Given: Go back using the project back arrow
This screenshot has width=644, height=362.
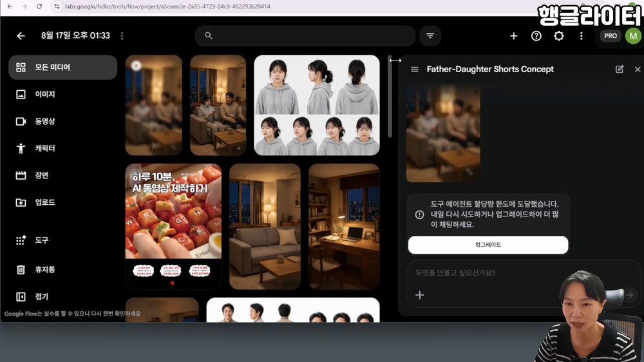Looking at the screenshot, I should coord(21,36).
